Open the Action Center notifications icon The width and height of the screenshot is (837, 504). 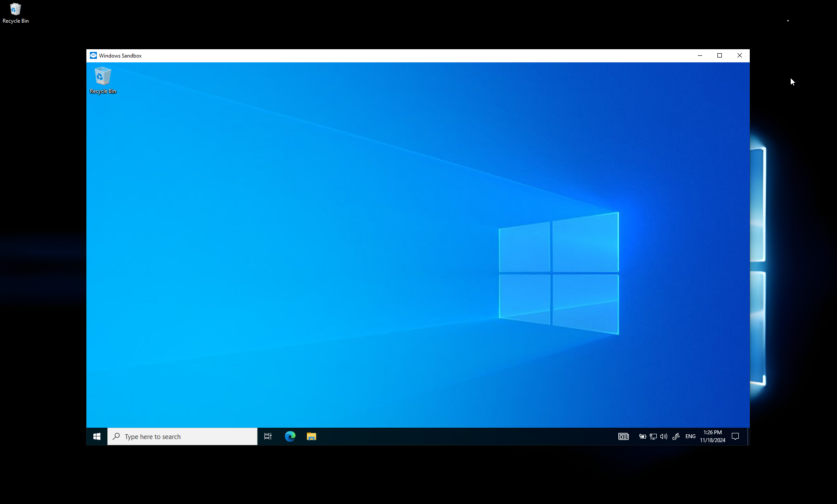pyautogui.click(x=735, y=436)
